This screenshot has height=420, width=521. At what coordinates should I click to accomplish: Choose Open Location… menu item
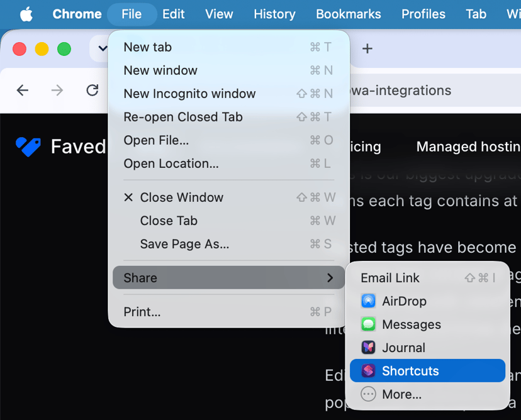click(x=228, y=163)
